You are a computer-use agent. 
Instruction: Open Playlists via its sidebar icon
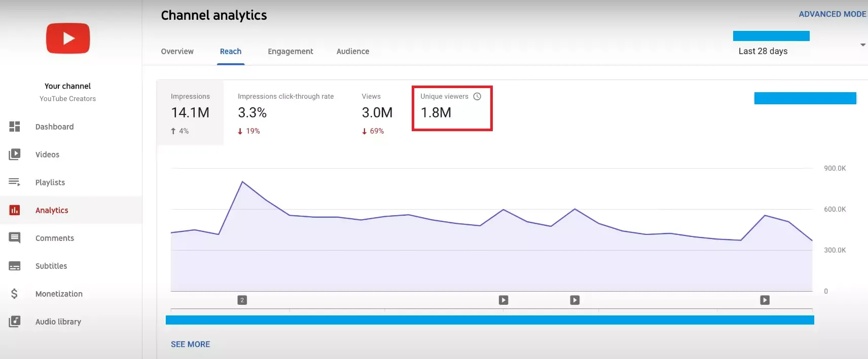(x=15, y=182)
